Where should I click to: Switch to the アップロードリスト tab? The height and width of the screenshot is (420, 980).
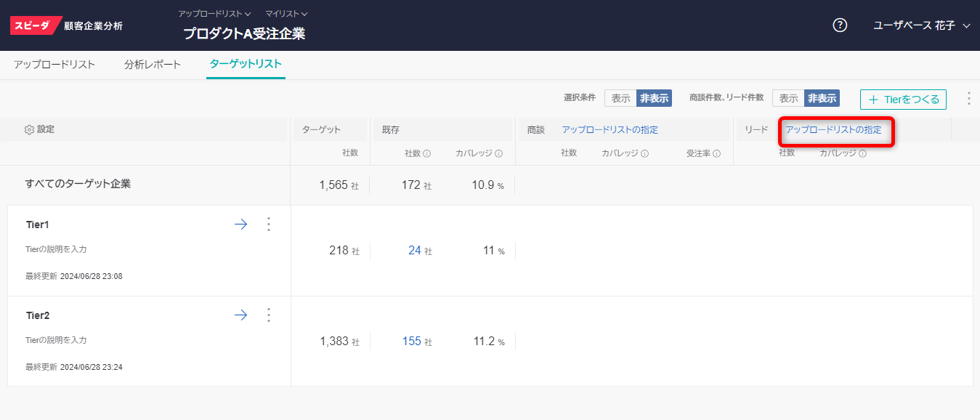[x=54, y=64]
